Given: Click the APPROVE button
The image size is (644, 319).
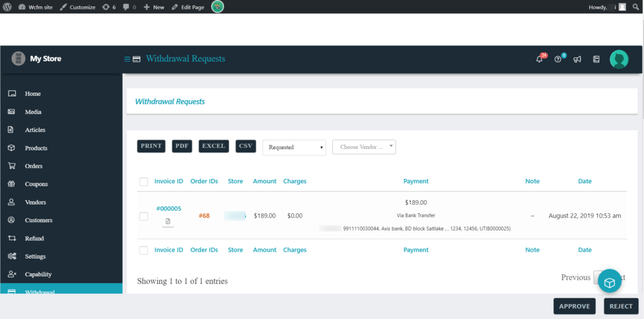Looking at the screenshot, I should click(x=574, y=306).
